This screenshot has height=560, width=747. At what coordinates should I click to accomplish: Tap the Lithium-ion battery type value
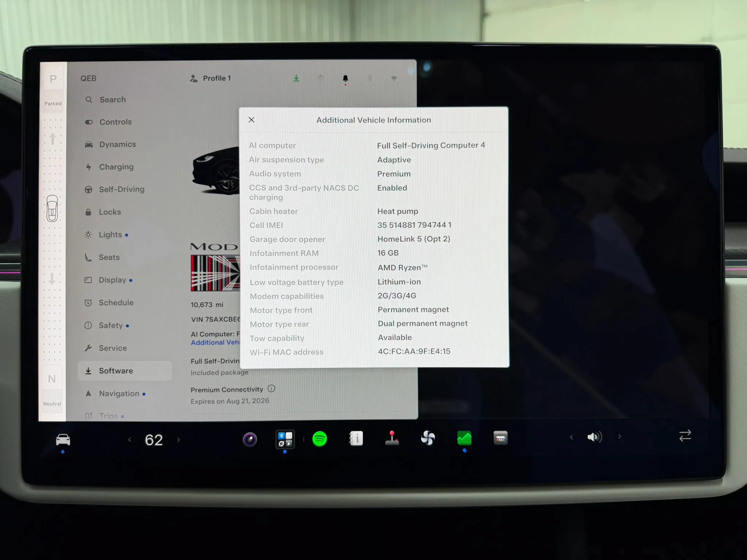(399, 282)
